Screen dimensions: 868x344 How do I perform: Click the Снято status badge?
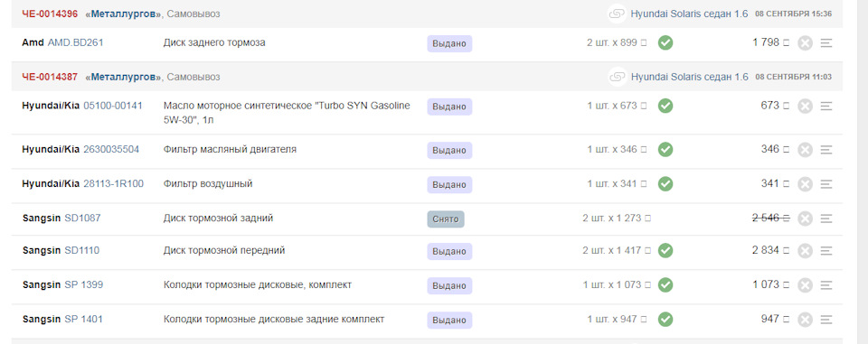point(446,219)
